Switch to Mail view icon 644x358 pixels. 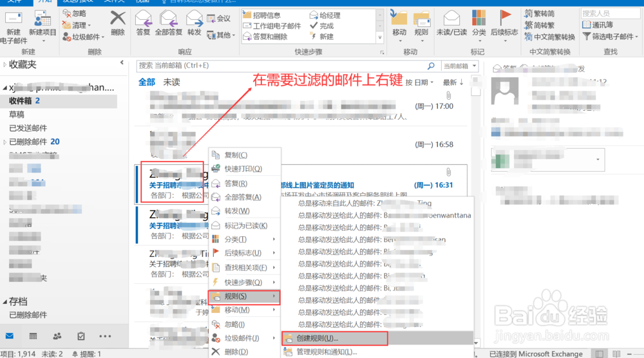click(x=10, y=336)
